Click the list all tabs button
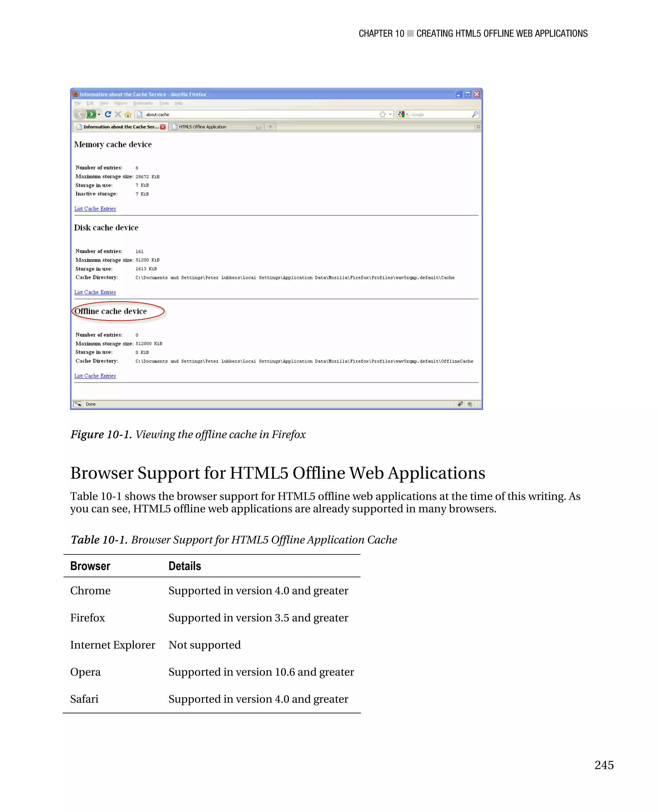Screen dimensions: 658x812 tap(478, 127)
